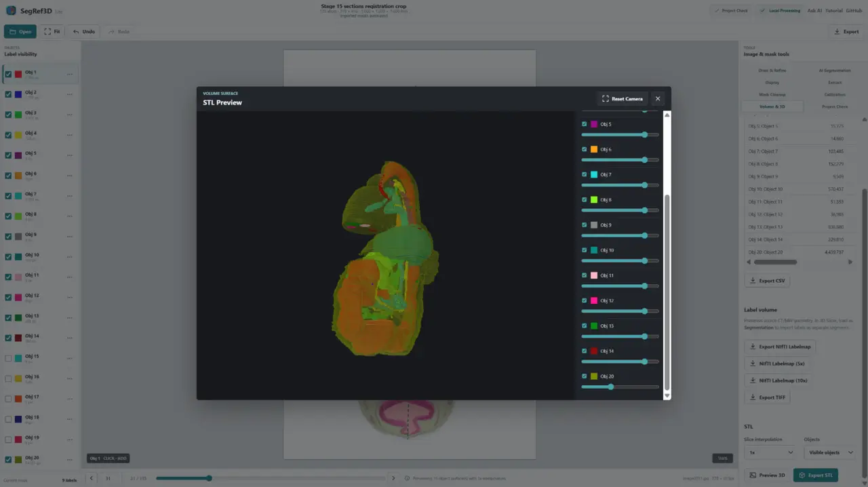The image size is (868, 487).
Task: Open the Obj 5 more options menu
Action: [x=70, y=157]
